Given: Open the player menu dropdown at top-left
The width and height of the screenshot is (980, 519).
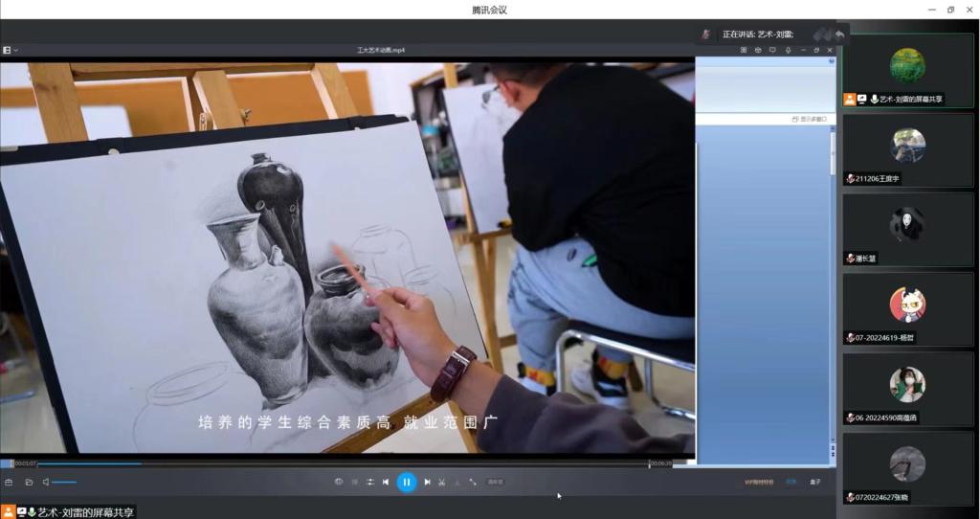Looking at the screenshot, I should click(x=10, y=50).
